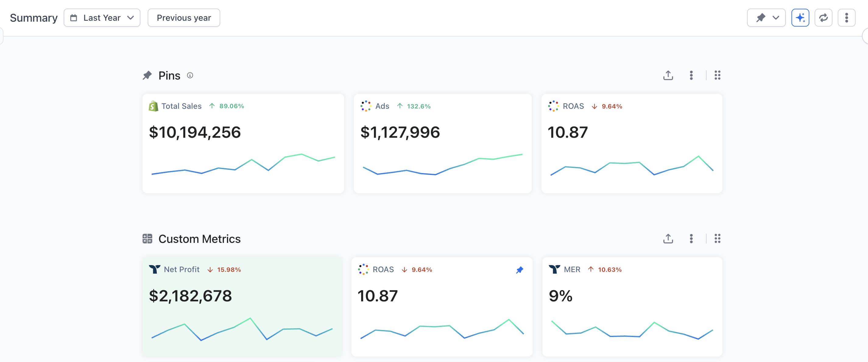Image resolution: width=868 pixels, height=362 pixels.
Task: Open the pin options dropdown in top toolbar
Action: [x=766, y=18]
